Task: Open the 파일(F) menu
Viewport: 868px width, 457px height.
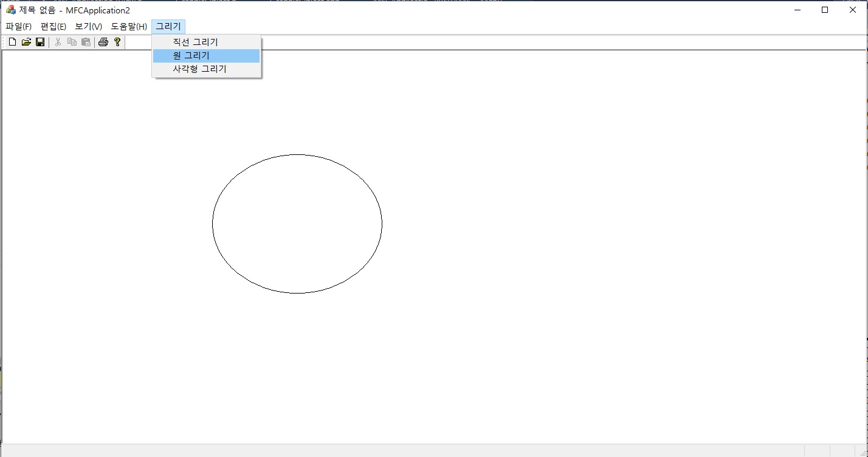Action: click(18, 27)
